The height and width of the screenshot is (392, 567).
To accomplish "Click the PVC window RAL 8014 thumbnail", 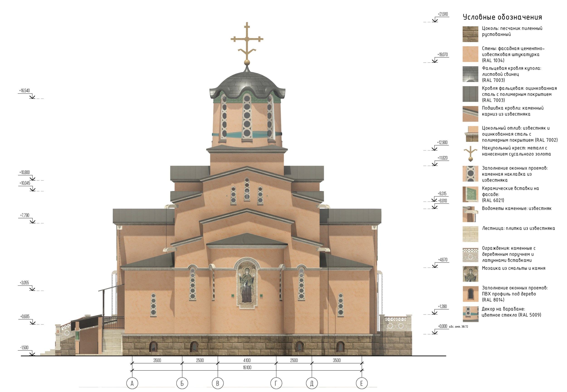I will (470, 294).
